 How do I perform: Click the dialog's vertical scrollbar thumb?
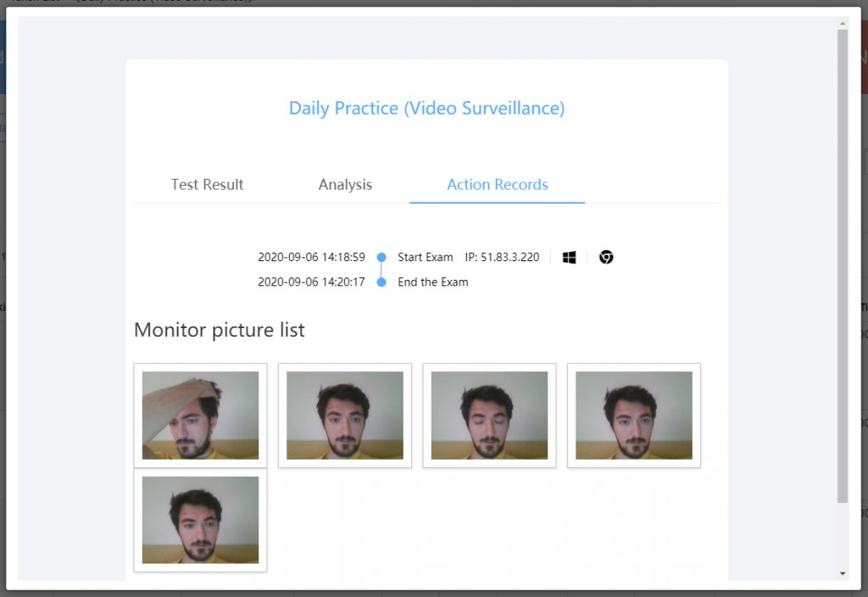tap(842, 263)
